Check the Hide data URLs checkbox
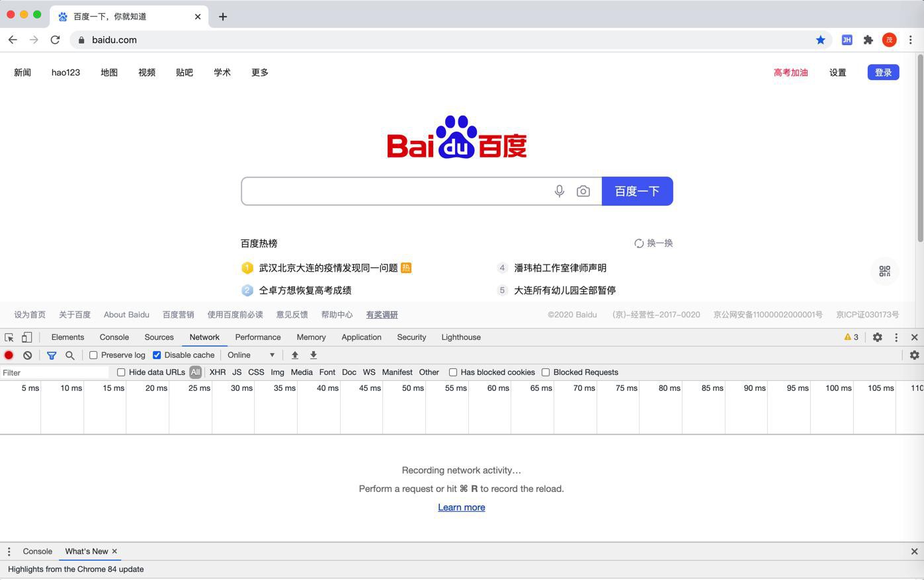This screenshot has height=580, width=924. tap(121, 372)
